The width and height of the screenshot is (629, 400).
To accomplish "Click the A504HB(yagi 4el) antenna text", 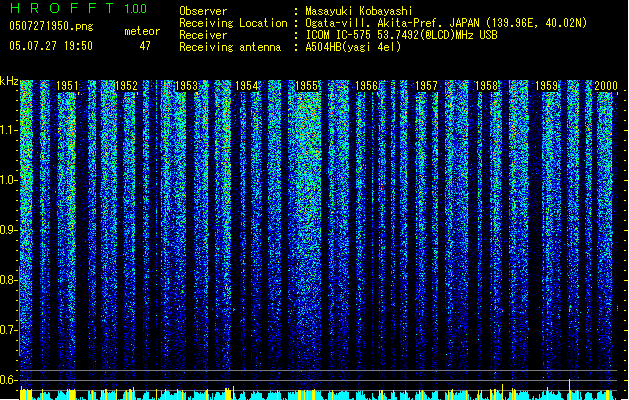I will (353, 47).
